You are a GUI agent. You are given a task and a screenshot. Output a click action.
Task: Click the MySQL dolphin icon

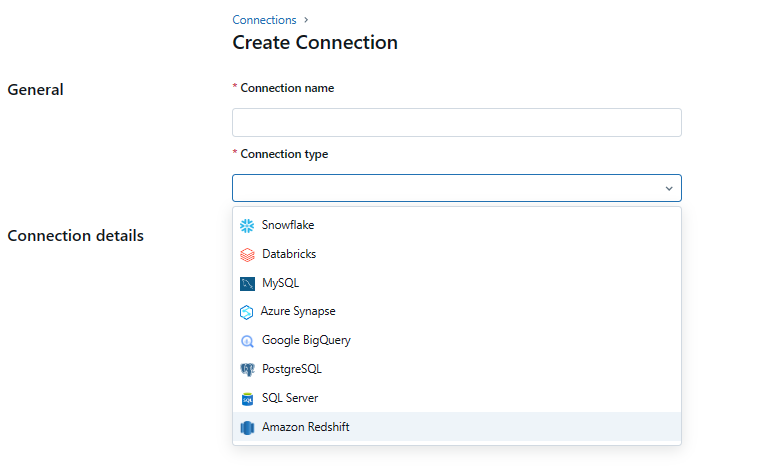click(x=247, y=284)
